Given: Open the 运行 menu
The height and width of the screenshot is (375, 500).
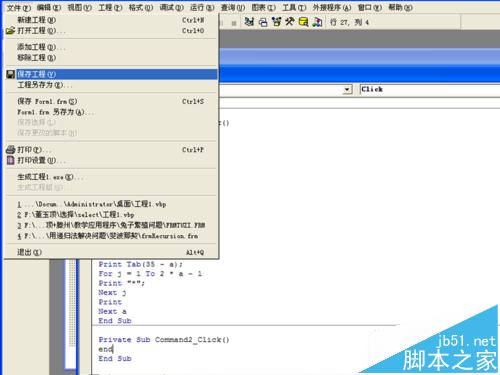Looking at the screenshot, I should point(202,7).
